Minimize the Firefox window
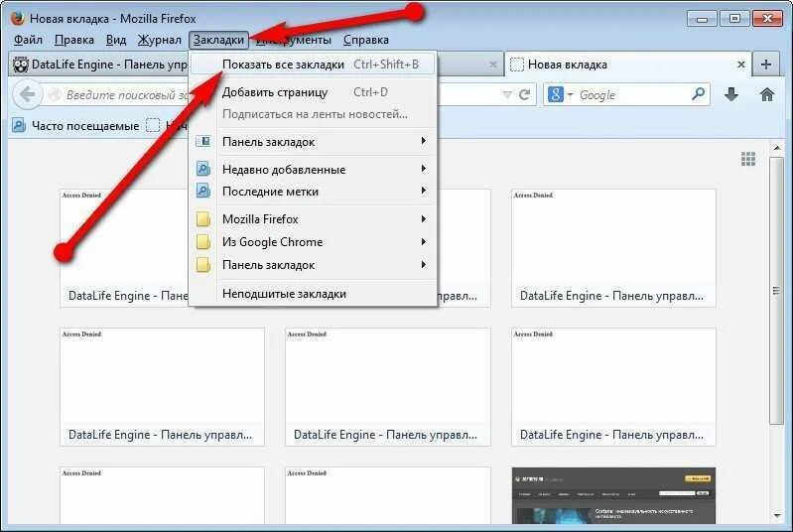Image resolution: width=793 pixels, height=532 pixels. click(703, 18)
